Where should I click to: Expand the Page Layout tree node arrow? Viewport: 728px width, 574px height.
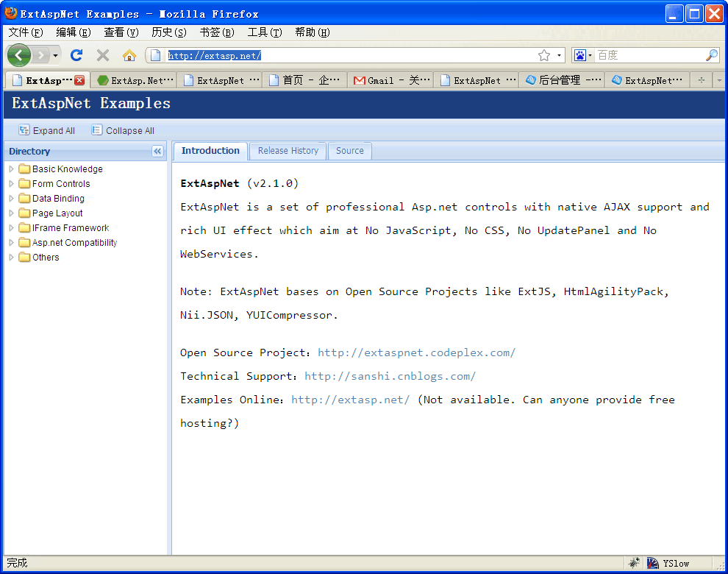point(12,213)
